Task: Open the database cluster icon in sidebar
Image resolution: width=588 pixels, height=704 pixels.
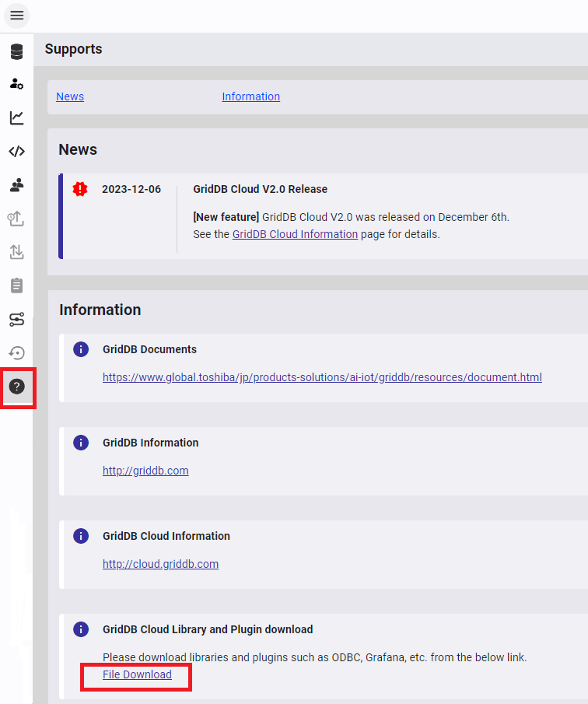Action: coord(16,52)
